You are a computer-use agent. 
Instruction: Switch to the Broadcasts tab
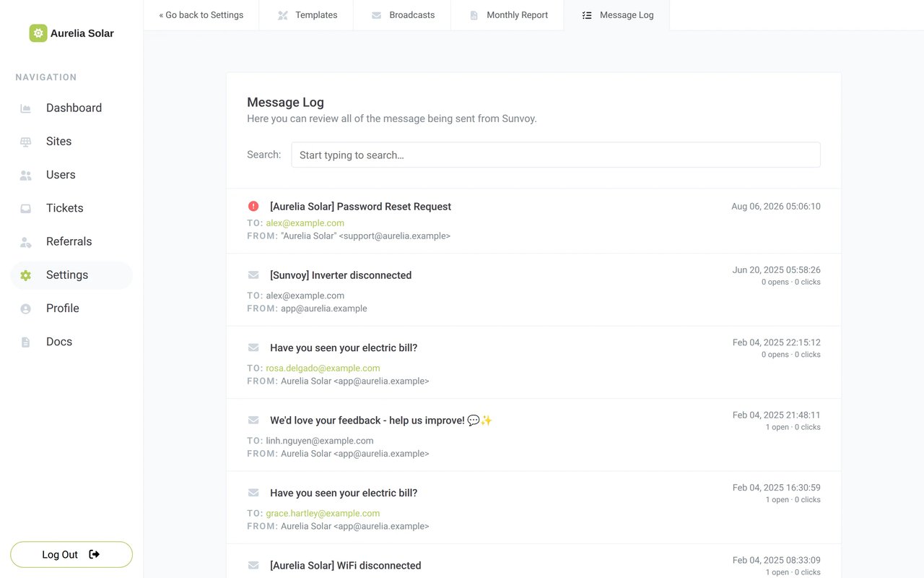click(402, 15)
